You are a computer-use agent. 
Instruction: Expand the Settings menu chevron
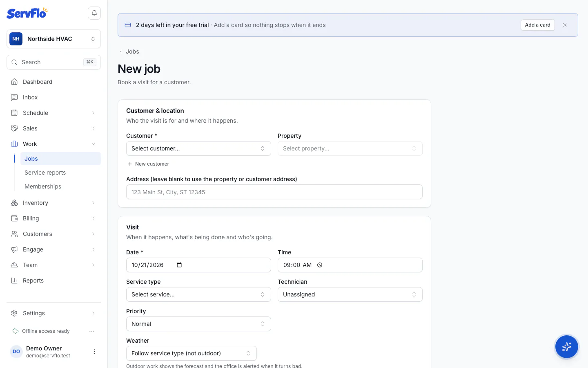[94, 313]
